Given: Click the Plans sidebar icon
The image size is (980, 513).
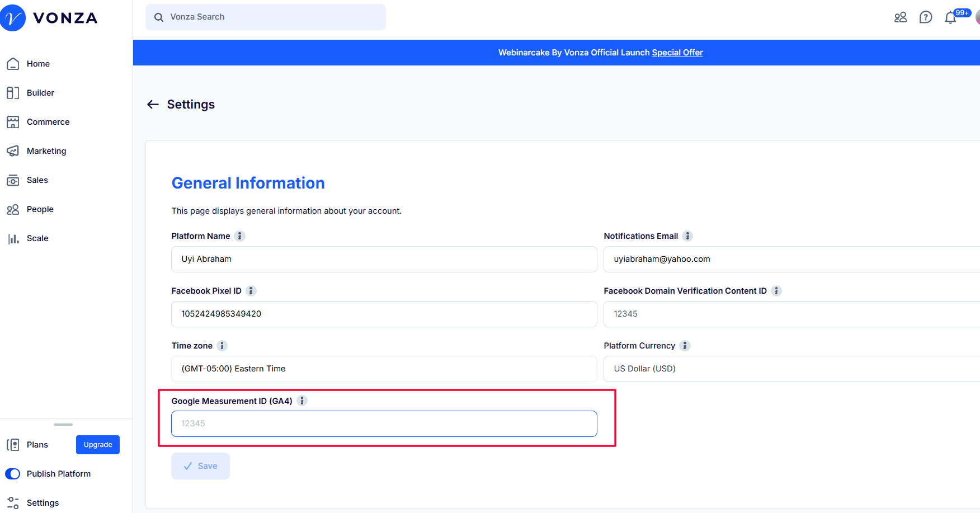Looking at the screenshot, I should click(x=13, y=445).
